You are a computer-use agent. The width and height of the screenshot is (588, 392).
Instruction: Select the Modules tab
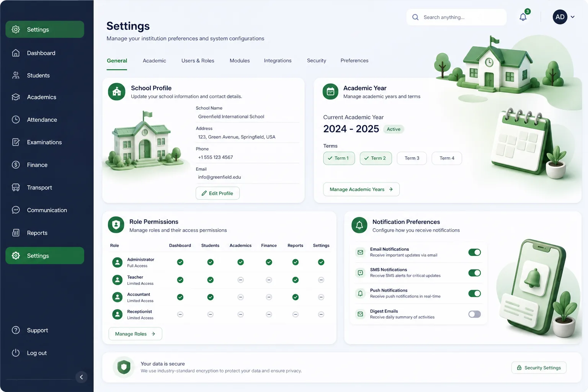240,60
